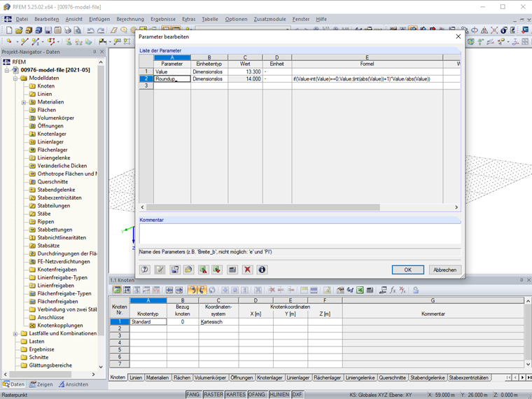
Task: Click the crossed-out fx icon in table toolbar
Action: [402, 290]
